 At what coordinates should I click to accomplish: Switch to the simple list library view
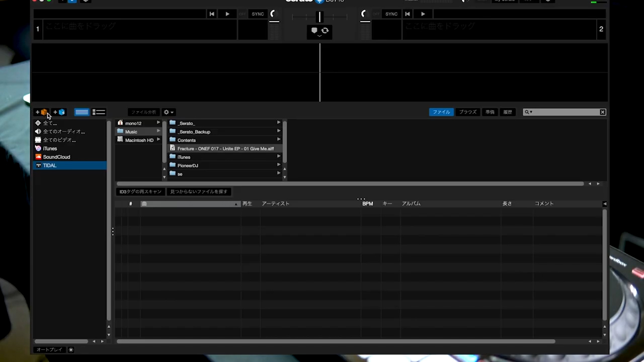pyautogui.click(x=82, y=112)
